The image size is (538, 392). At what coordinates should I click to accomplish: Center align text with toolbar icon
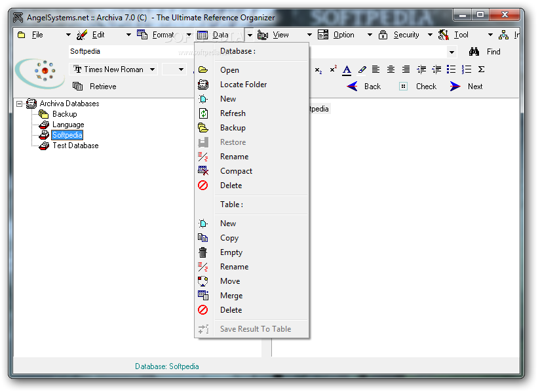click(391, 69)
